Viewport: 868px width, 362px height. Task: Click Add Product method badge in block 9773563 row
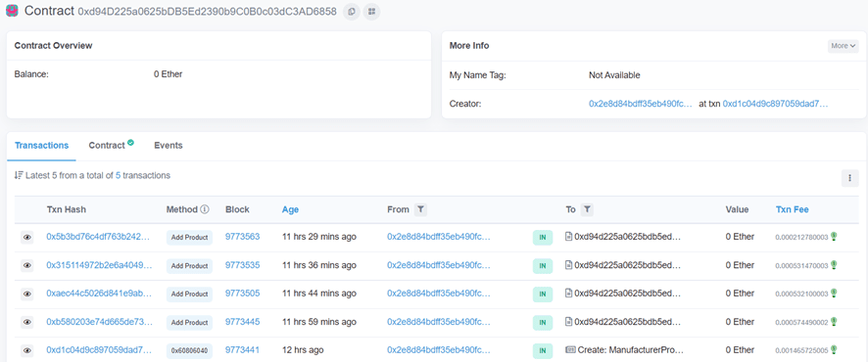(189, 238)
